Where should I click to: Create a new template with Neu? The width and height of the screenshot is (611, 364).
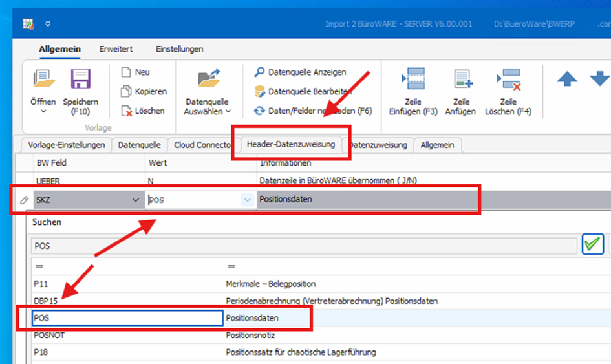[136, 72]
